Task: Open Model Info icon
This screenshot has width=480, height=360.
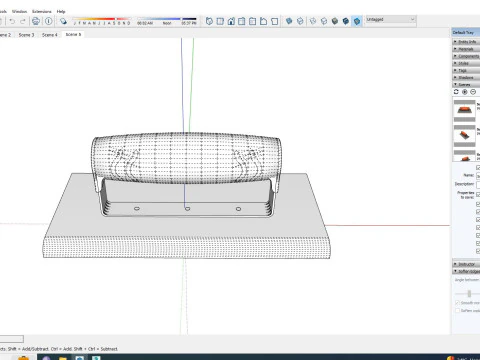Action: point(49,21)
